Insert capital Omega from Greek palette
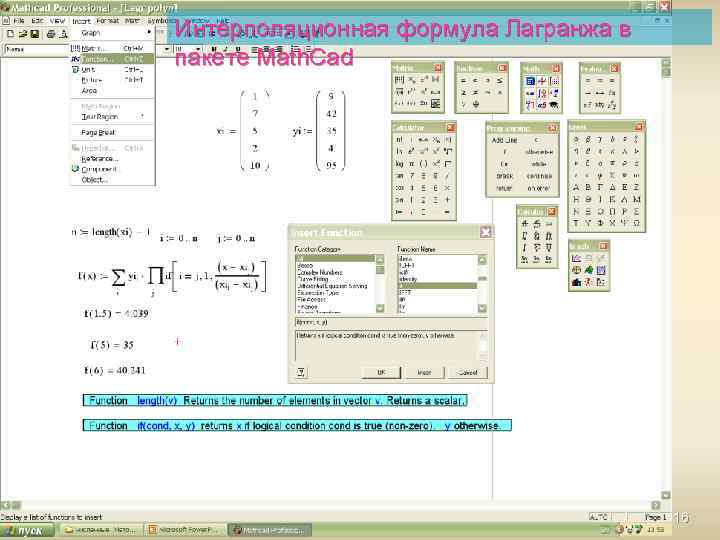The height and width of the screenshot is (540, 720). [x=636, y=223]
